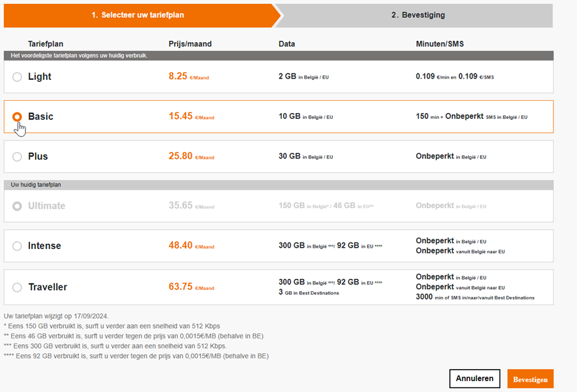Choose the Plus tariff plan radio button

coord(17,156)
